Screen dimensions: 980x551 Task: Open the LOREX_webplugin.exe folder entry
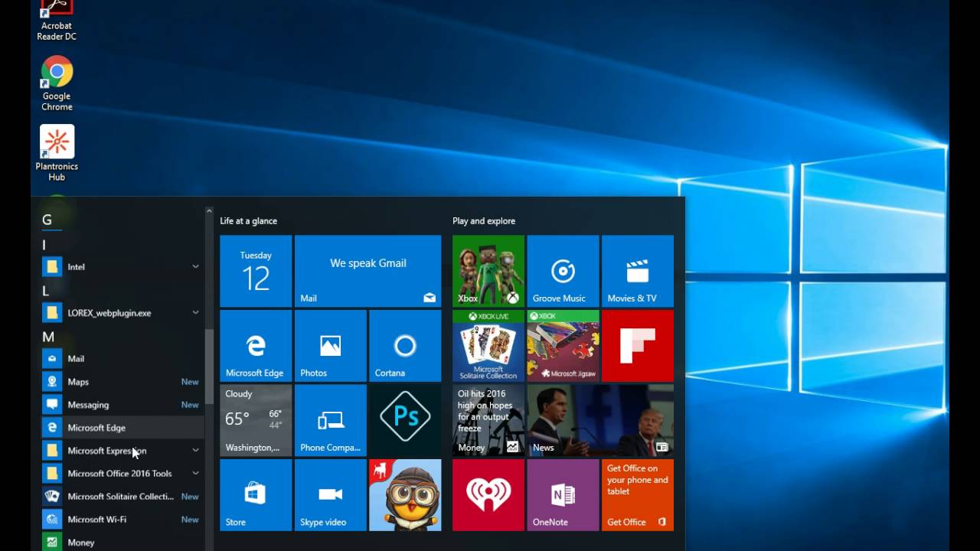tap(122, 312)
